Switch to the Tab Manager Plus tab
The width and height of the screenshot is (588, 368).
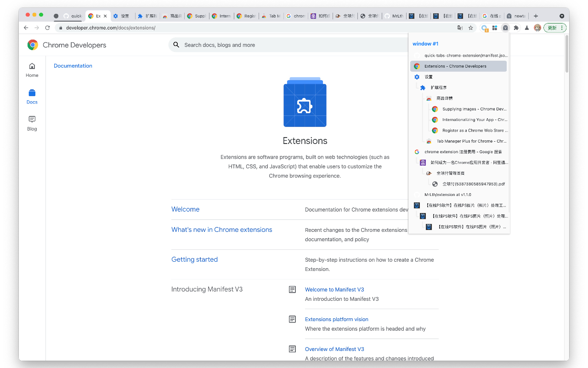click(271, 16)
